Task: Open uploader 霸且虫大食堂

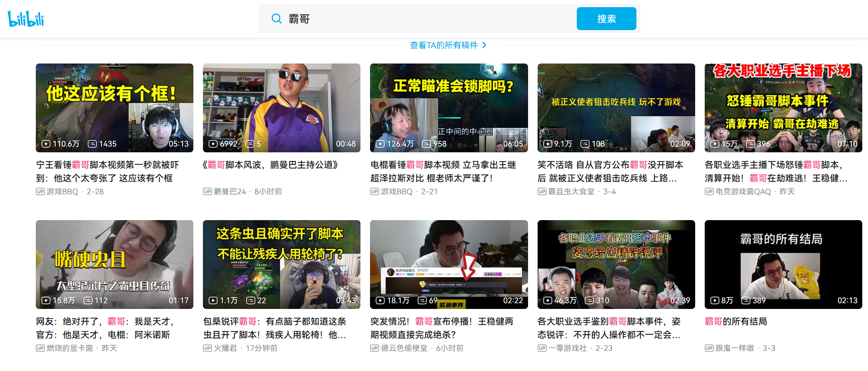Action: click(571, 191)
